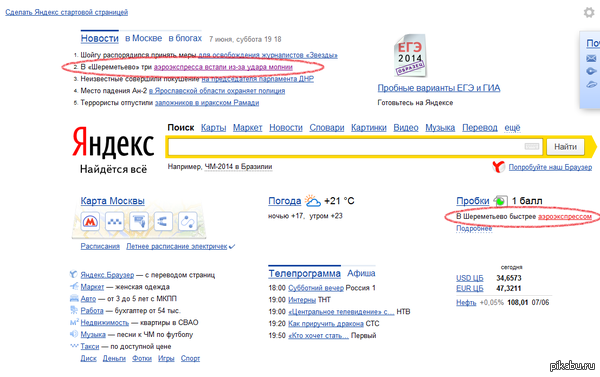Open the Телепрограмма tab
The image size is (600, 377).
coord(304,274)
